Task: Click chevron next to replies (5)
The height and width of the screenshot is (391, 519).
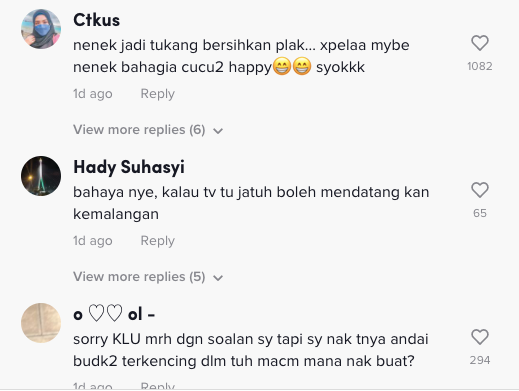Action: (x=218, y=278)
